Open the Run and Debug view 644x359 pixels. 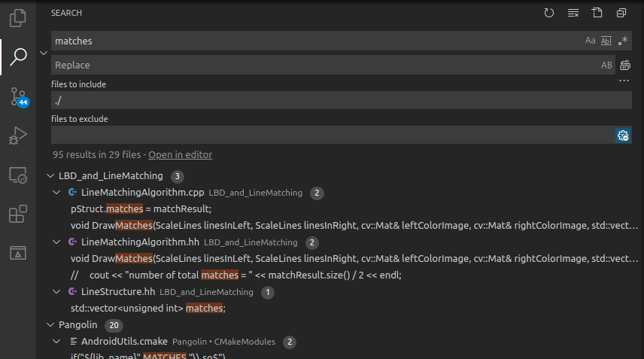[17, 135]
